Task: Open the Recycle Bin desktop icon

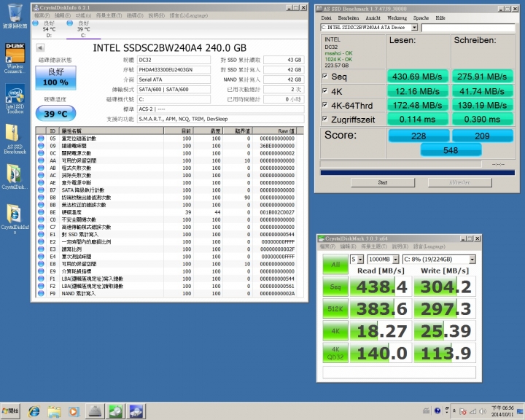Action: pos(15,16)
